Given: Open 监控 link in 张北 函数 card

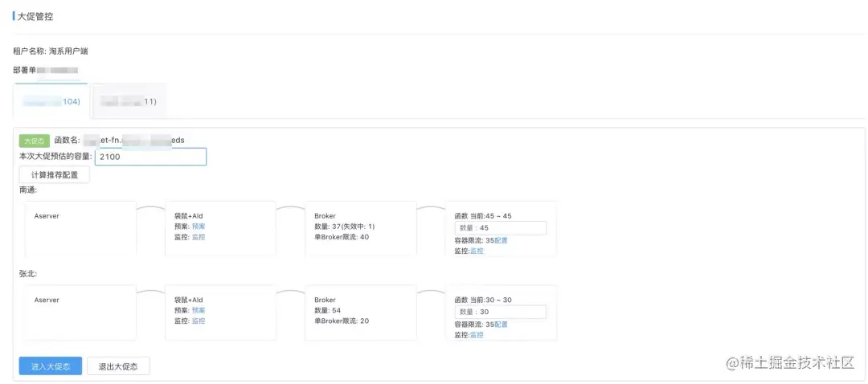Looking at the screenshot, I should tap(477, 335).
